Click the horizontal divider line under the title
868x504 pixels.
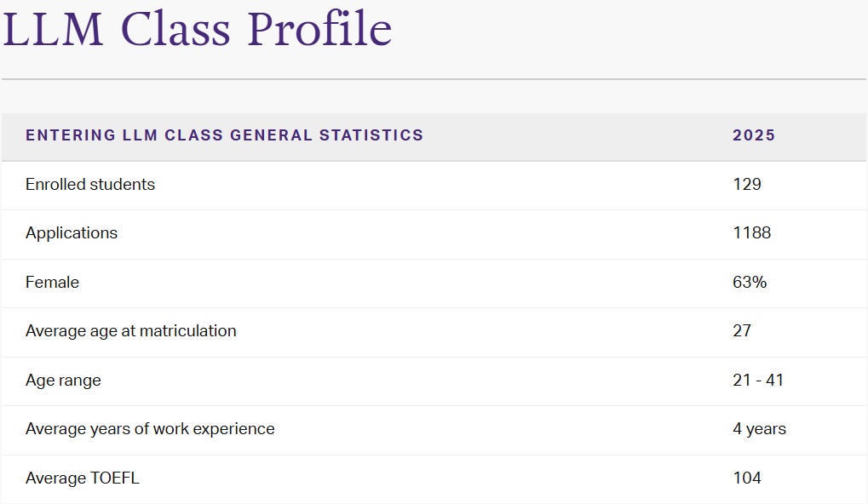(434, 79)
